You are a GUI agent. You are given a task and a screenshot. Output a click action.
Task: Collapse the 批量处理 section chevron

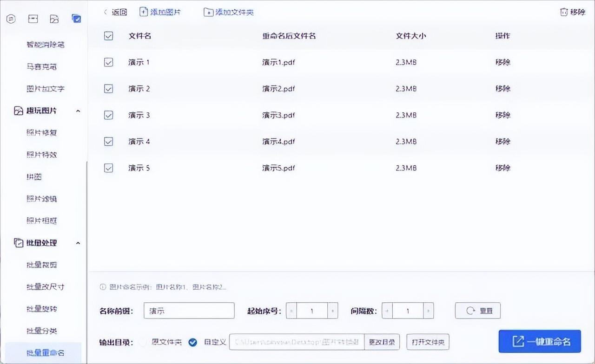click(78, 242)
